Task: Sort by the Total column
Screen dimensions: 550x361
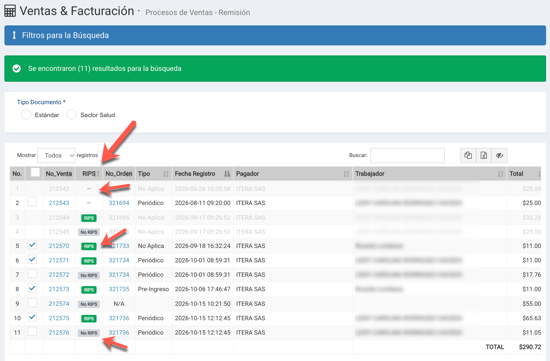Action: [525, 174]
